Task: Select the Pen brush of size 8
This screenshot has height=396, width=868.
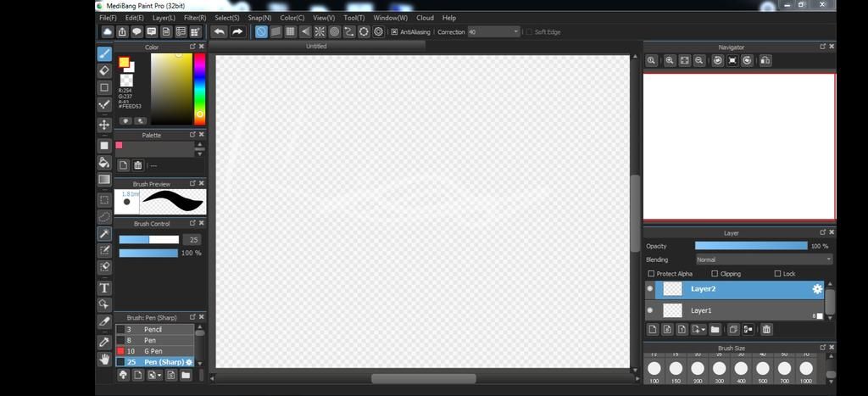Action: click(154, 340)
